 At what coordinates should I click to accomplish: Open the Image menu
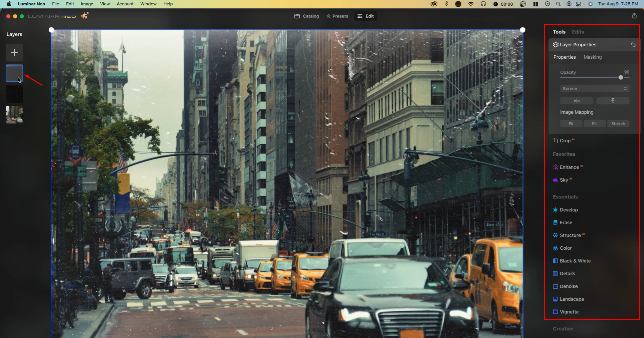(87, 4)
